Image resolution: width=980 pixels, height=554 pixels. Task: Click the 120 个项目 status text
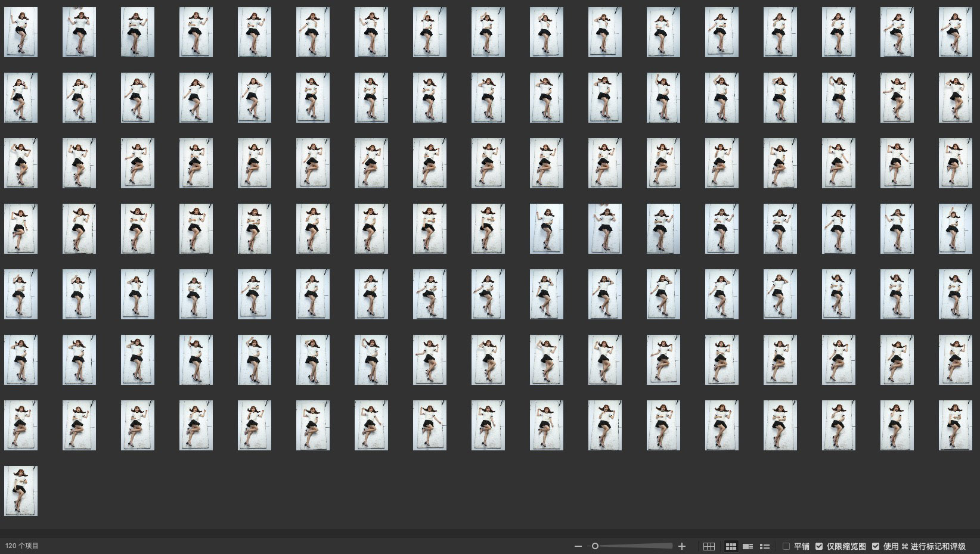point(22,546)
